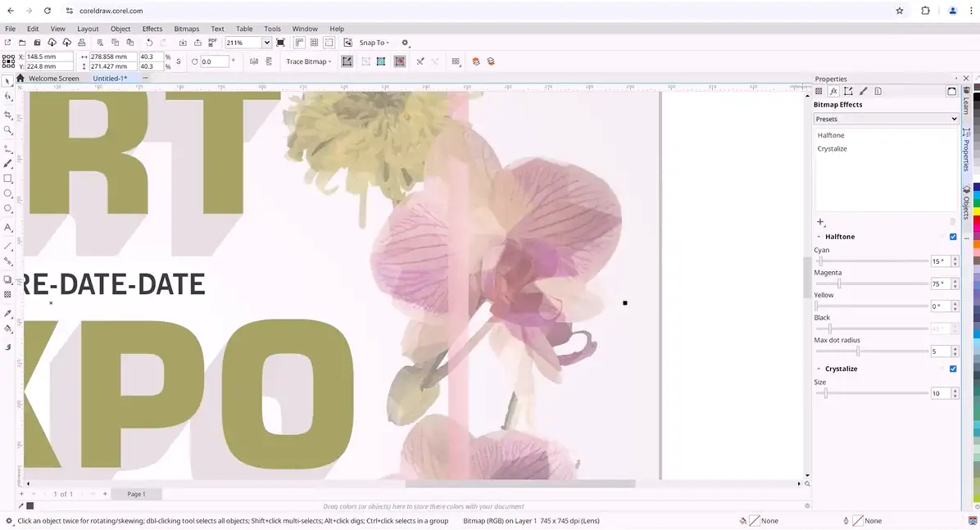Pick the Zoom tool from the toolbox
This screenshot has height=530, width=980.
tap(8, 130)
